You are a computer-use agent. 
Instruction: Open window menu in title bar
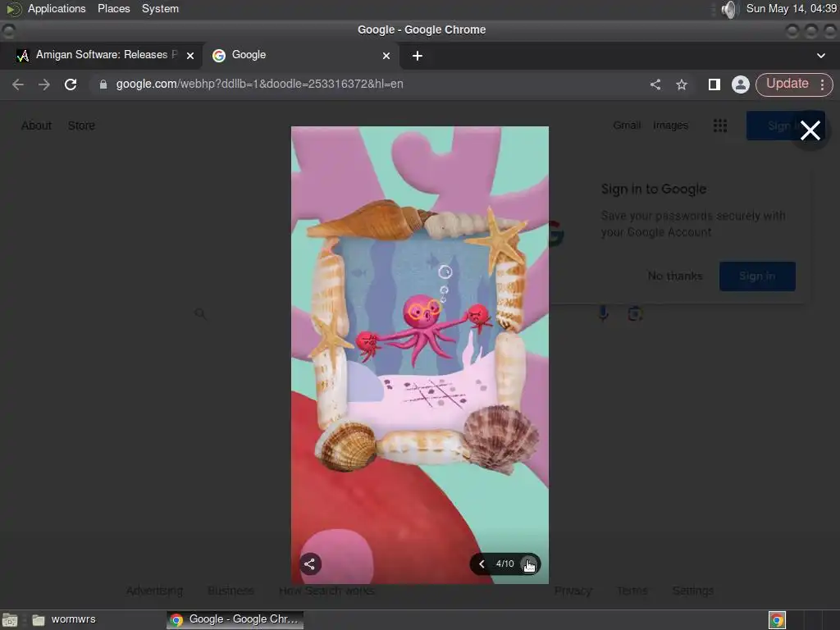tap(8, 30)
